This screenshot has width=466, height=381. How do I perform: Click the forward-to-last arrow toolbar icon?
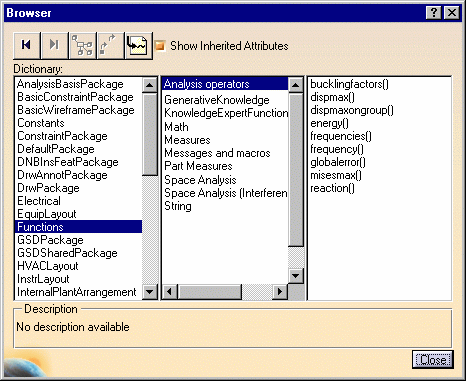click(x=54, y=45)
